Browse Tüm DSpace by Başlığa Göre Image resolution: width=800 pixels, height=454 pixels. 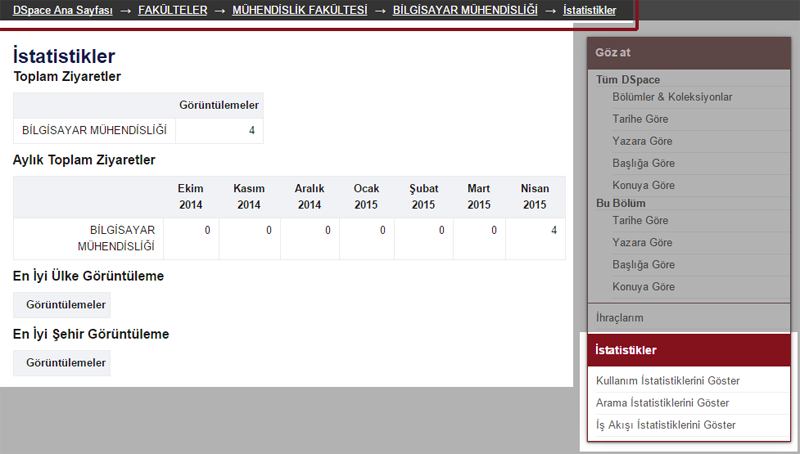pos(643,163)
